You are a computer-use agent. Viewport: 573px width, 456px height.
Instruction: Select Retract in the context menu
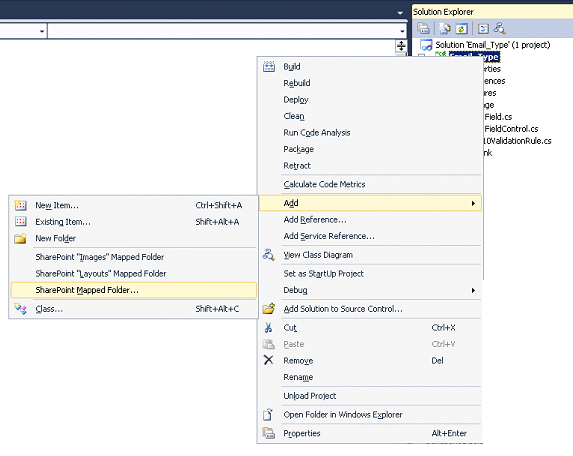click(x=370, y=166)
